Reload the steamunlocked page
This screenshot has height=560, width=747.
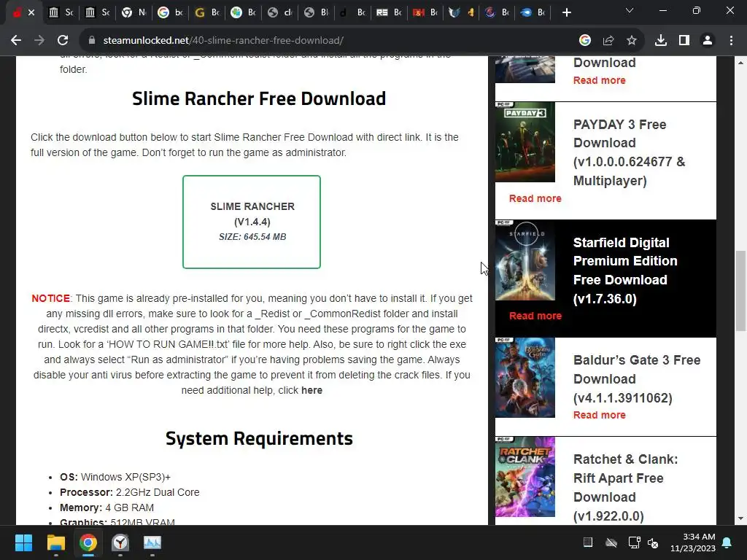tap(63, 41)
